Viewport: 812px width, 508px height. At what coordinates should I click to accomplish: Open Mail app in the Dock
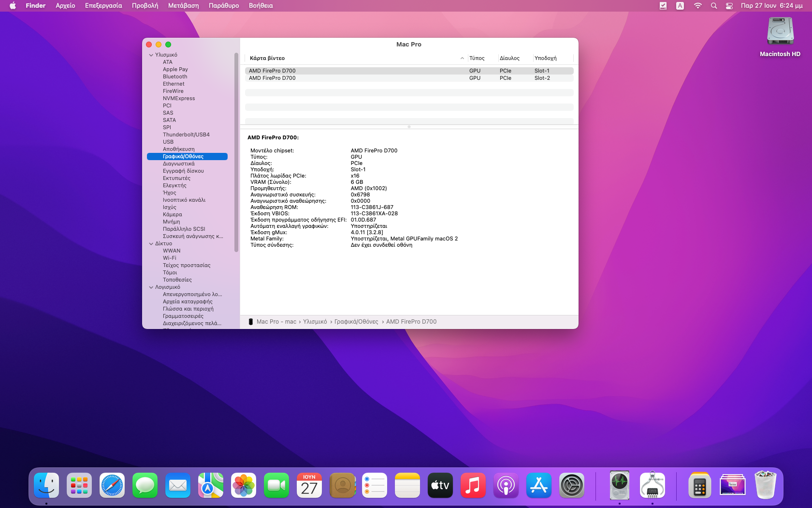click(x=178, y=485)
